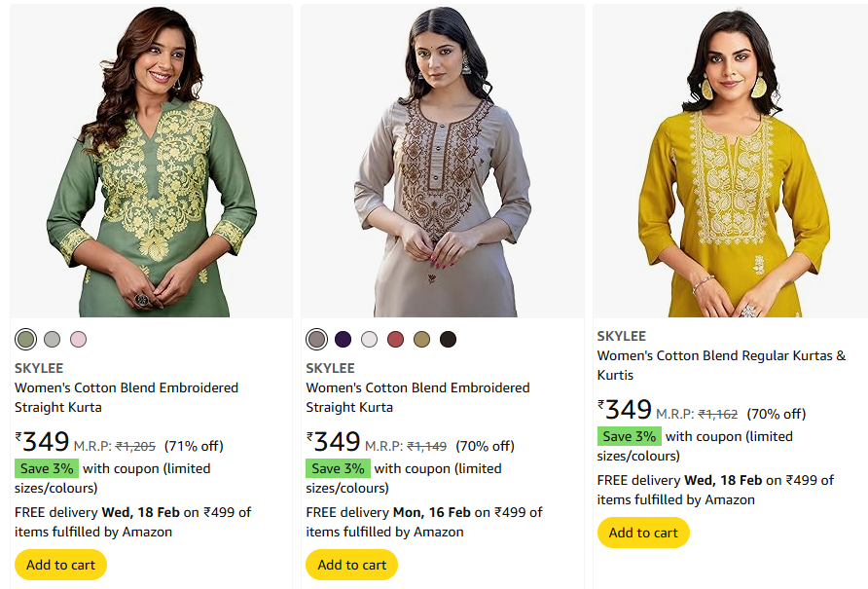The width and height of the screenshot is (868, 589).
Task: Choose dark purple swatch on second kurta
Action: [343, 339]
